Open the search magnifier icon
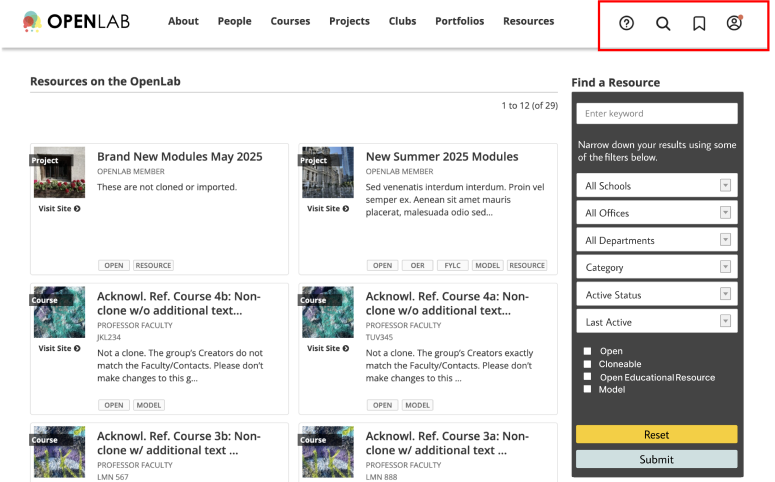Viewport: 775px width, 482px height. pos(663,23)
